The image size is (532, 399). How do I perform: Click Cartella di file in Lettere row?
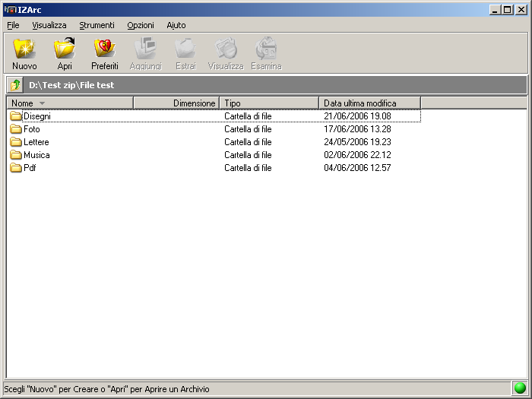coord(248,142)
